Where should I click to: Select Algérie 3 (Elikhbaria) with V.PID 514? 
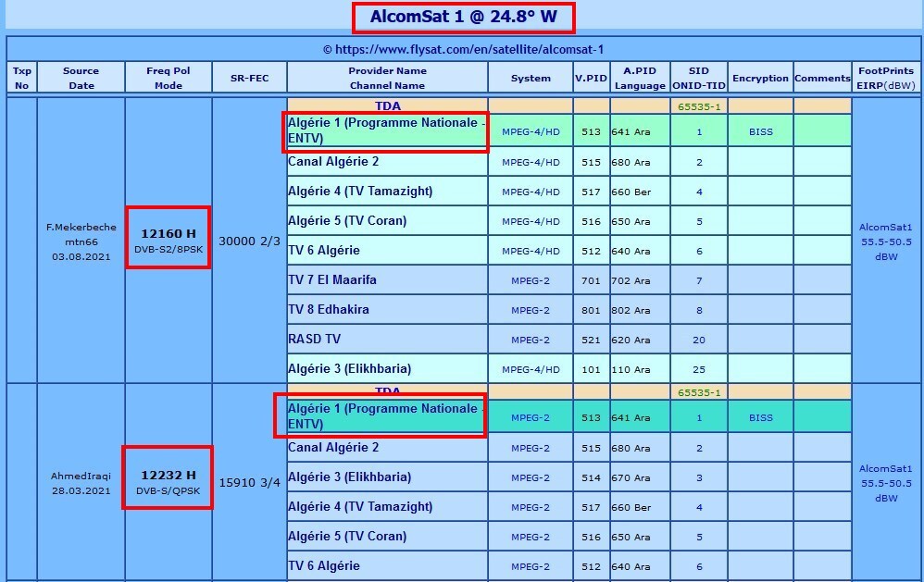pyautogui.click(x=349, y=477)
